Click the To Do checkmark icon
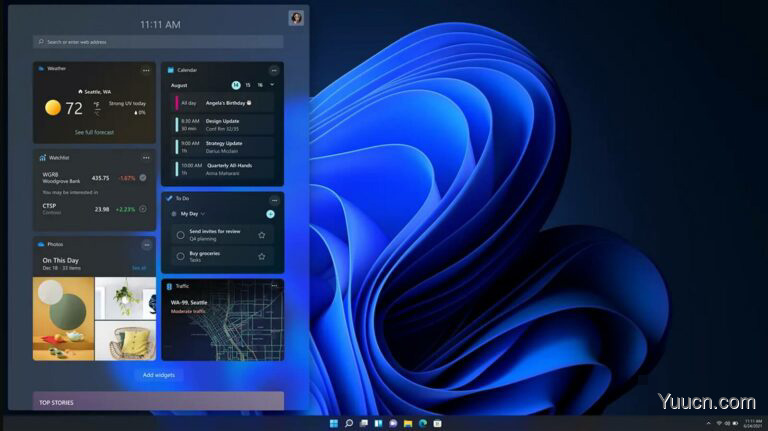The width and height of the screenshot is (768, 431). coord(169,198)
